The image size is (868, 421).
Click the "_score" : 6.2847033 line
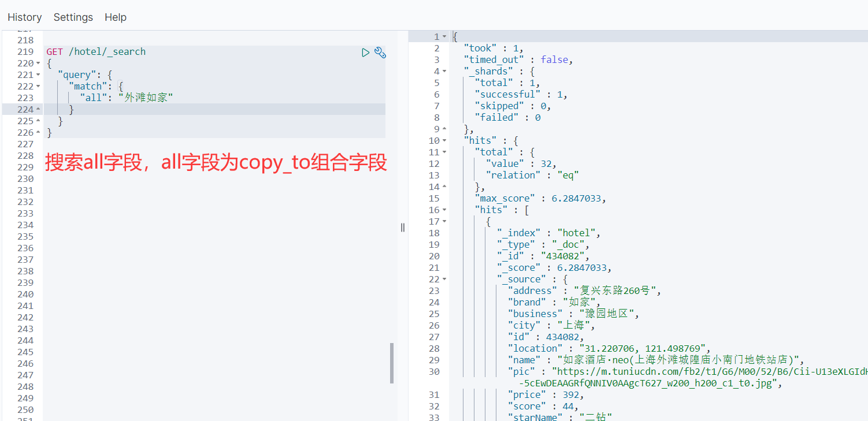[554, 268]
